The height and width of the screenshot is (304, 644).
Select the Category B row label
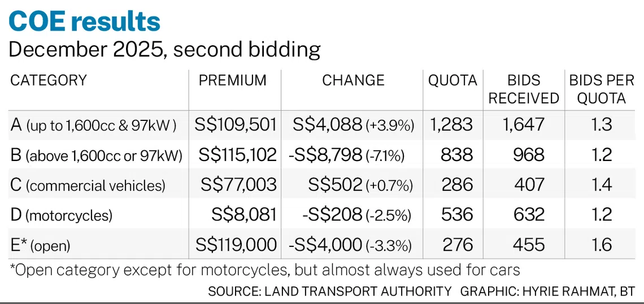tap(96, 155)
